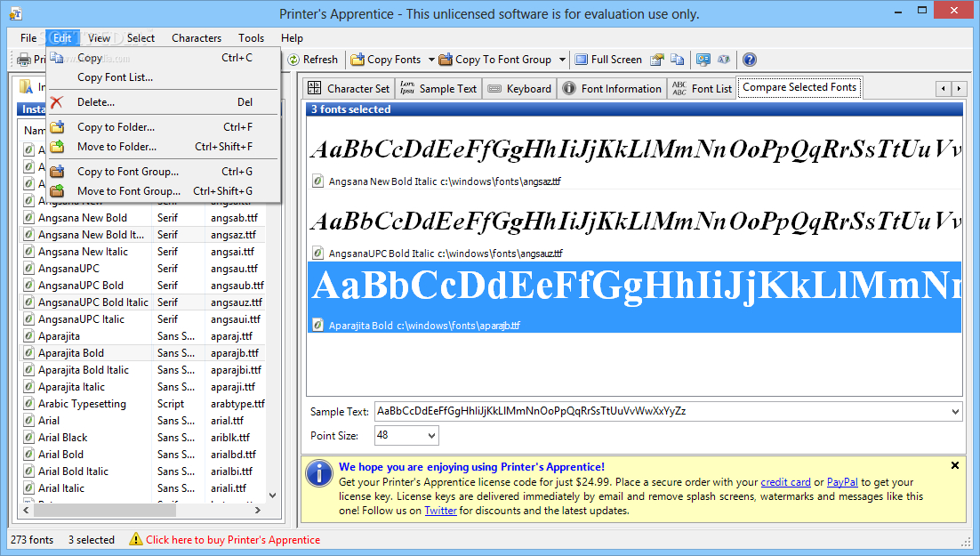Open Help via blue question mark icon
This screenshot has height=556, width=980.
coord(750,60)
